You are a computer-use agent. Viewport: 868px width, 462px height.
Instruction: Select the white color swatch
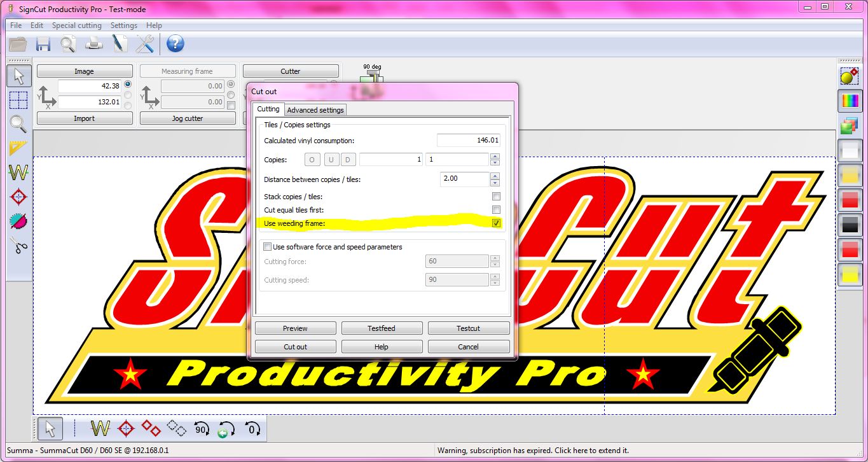coord(850,151)
